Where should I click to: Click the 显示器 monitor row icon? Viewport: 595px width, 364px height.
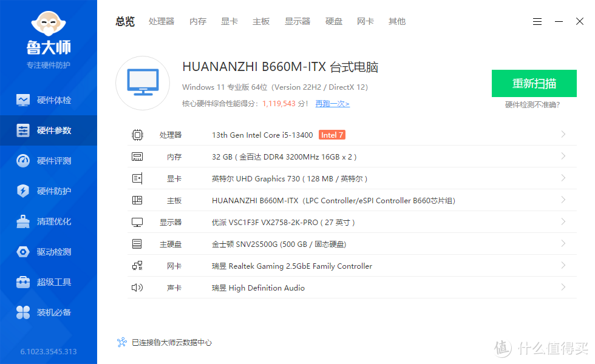tap(137, 222)
